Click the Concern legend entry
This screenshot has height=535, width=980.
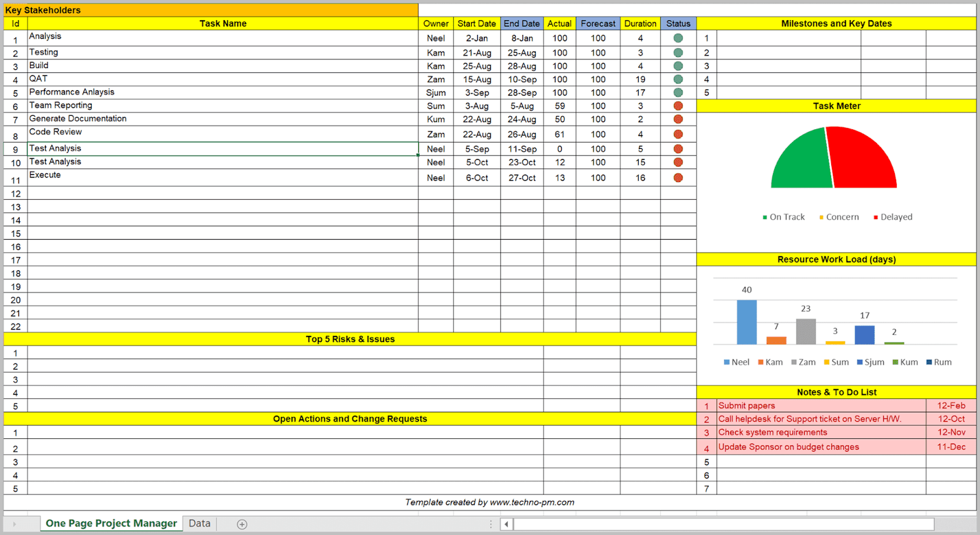[x=839, y=217]
